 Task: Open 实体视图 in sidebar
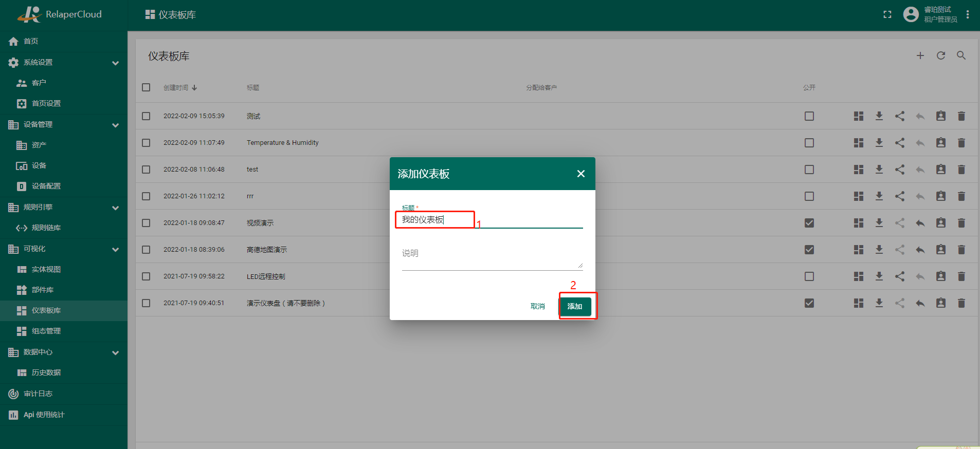[x=64, y=270]
